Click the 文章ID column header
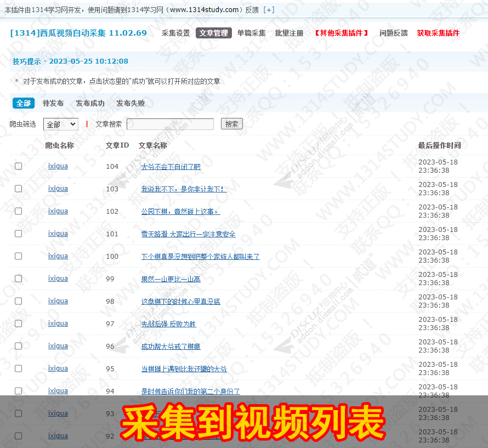 click(117, 145)
